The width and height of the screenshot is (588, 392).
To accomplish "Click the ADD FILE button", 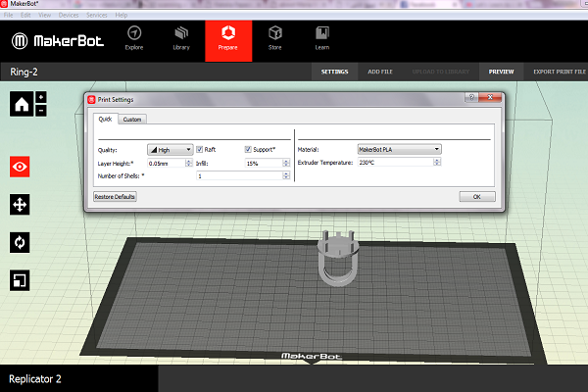I will [x=380, y=72].
